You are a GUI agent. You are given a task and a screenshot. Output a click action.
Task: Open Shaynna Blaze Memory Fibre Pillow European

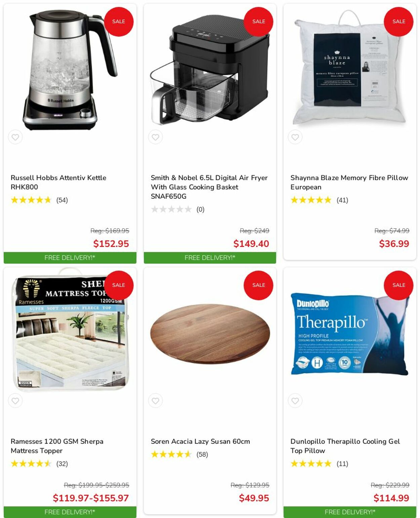tap(349, 182)
